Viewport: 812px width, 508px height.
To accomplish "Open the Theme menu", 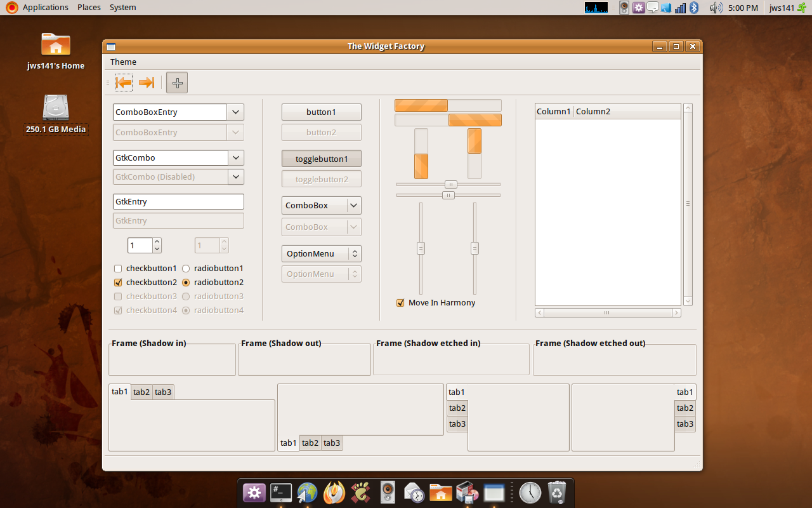I will (123, 62).
